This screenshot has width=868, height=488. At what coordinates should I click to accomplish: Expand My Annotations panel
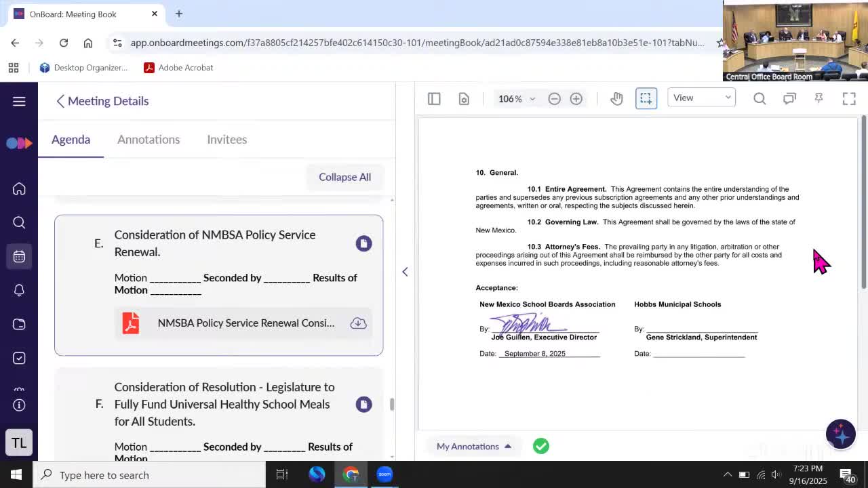point(473,446)
